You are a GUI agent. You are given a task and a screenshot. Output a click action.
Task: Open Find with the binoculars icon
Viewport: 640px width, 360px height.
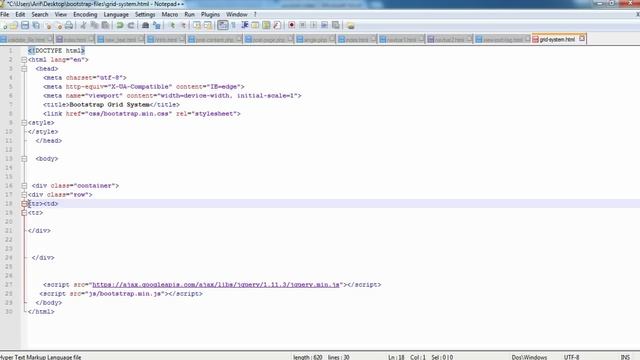145,25
